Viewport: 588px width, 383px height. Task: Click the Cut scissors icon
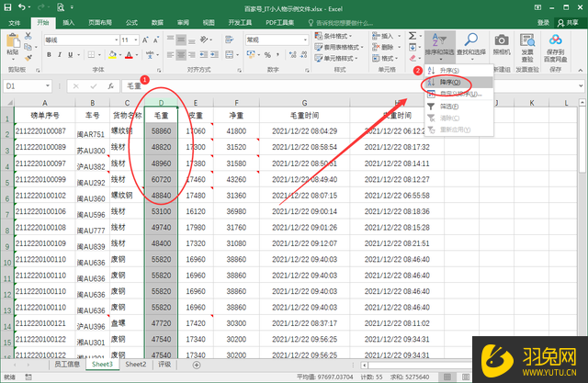coord(28,36)
